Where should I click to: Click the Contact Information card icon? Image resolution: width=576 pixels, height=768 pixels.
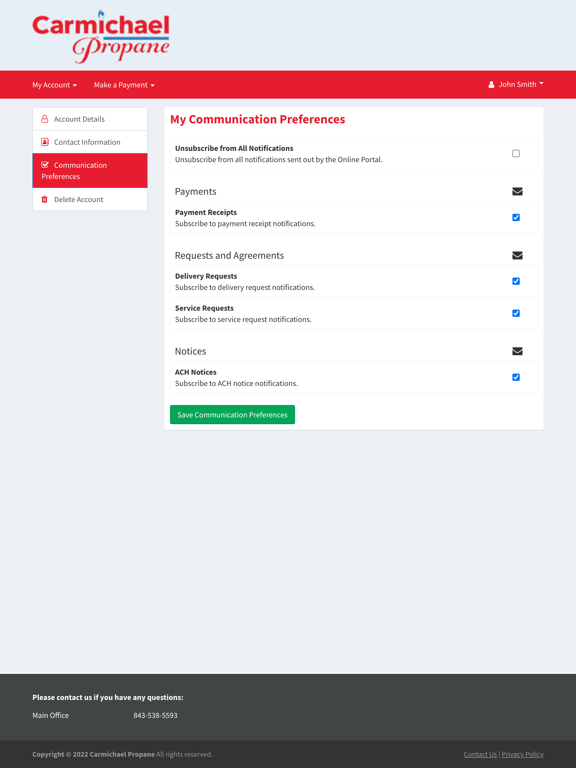pos(45,142)
